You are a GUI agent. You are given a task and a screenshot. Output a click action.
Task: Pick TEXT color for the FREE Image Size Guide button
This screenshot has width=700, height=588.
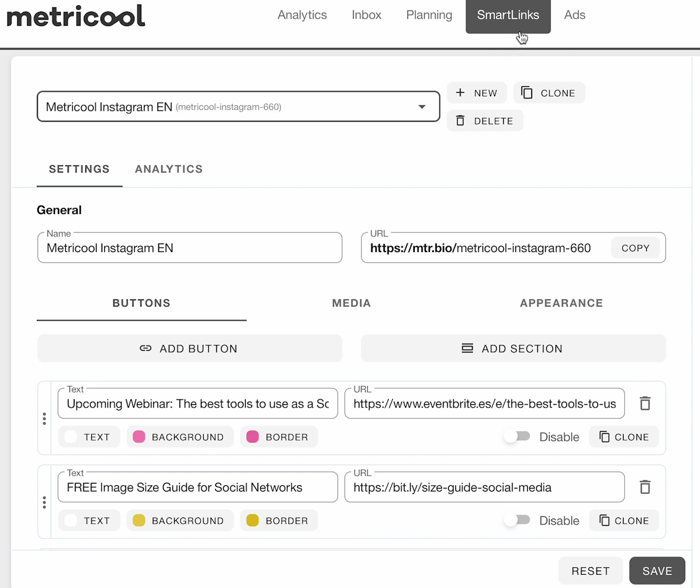(x=89, y=521)
